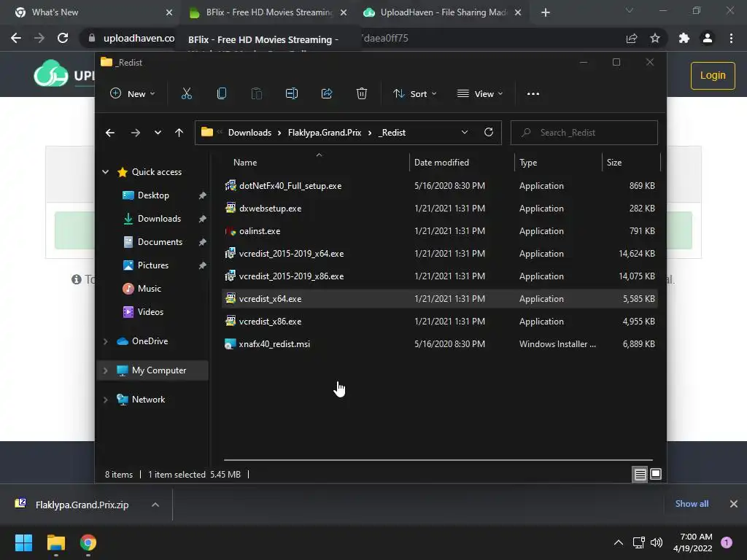The height and width of the screenshot is (560, 747).
Task: Open the Sort dropdown menu
Action: pos(415,94)
